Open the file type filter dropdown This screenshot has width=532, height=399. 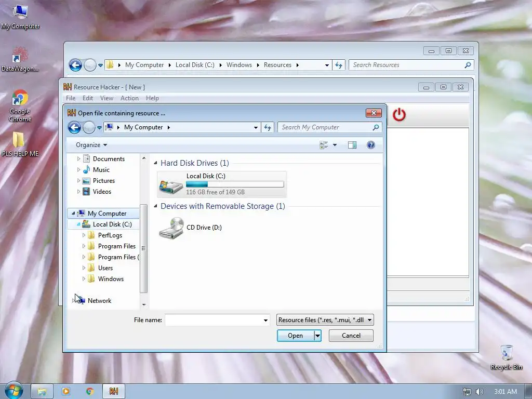(369, 320)
